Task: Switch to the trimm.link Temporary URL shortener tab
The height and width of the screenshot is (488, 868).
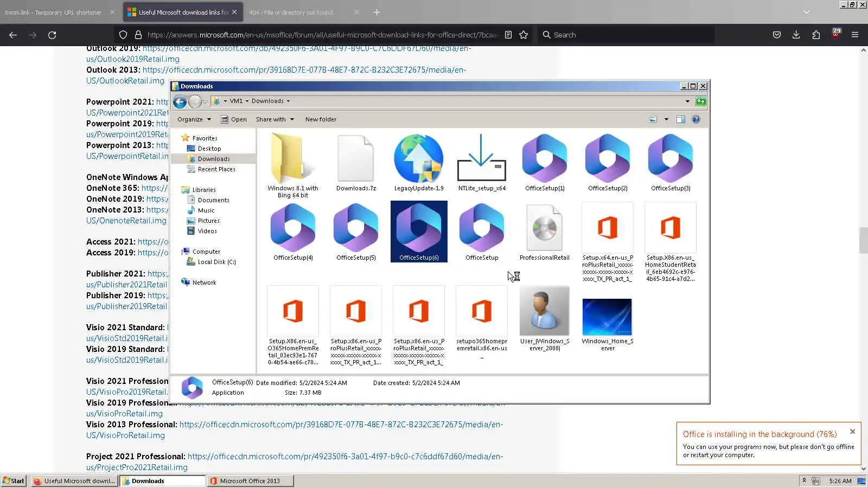Action: (53, 12)
